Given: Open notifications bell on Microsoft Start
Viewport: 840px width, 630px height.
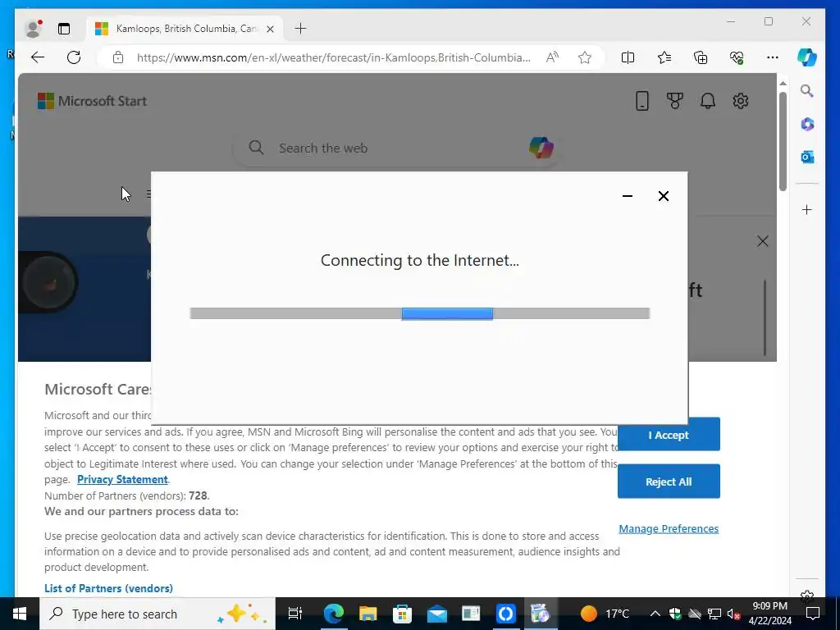Looking at the screenshot, I should (x=708, y=101).
